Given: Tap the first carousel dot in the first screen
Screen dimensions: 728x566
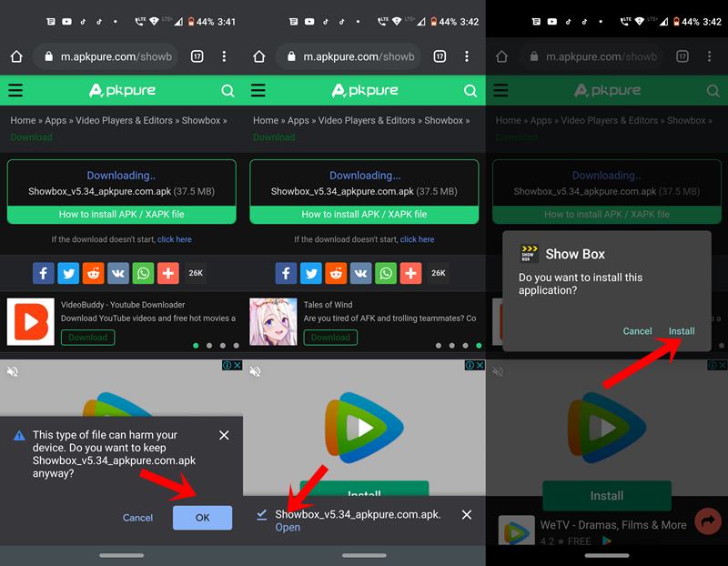Looking at the screenshot, I should coord(196,346).
